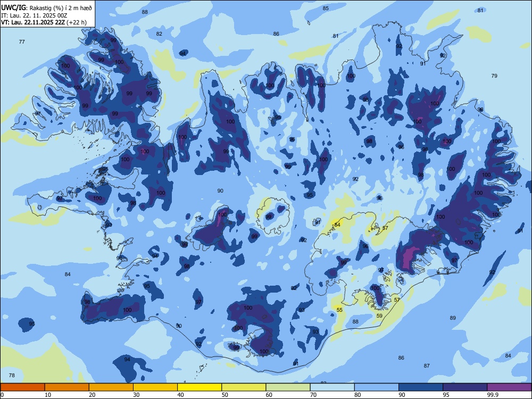
Task: Select the 80–90 light blue legend swatch
Action: (x=377, y=387)
